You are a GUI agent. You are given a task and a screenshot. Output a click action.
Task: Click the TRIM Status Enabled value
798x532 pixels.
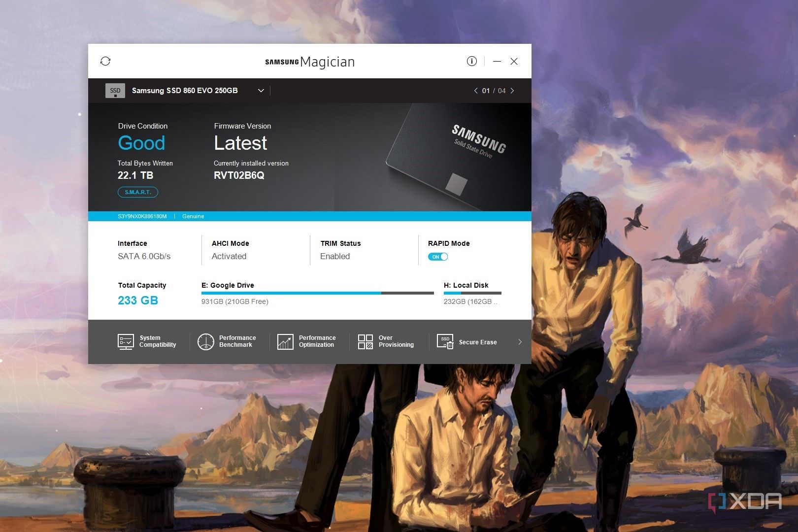pyautogui.click(x=335, y=256)
